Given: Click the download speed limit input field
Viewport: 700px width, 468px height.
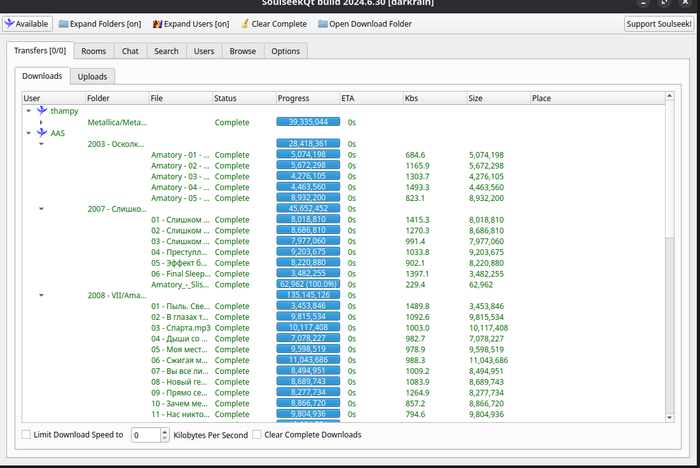Looking at the screenshot, I should click(x=146, y=435).
